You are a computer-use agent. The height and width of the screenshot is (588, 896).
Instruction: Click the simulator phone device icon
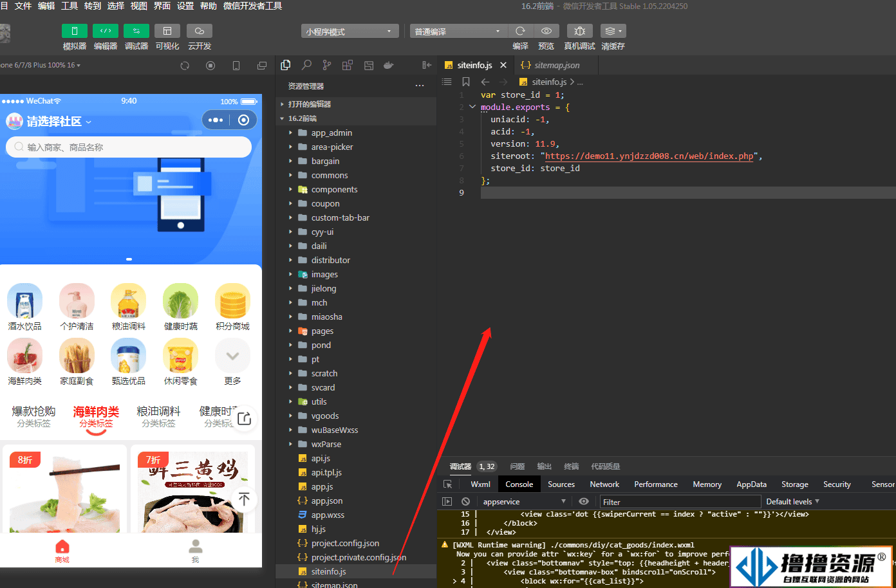[x=236, y=66]
